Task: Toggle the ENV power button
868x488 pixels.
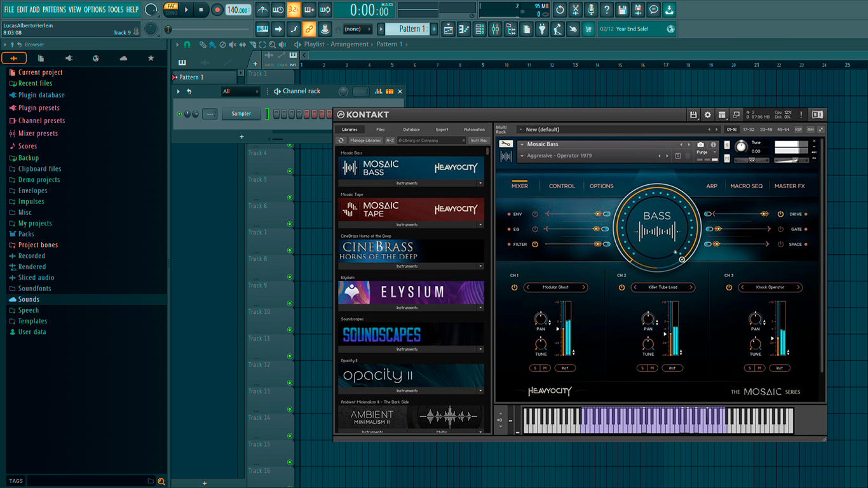Action: tap(535, 214)
